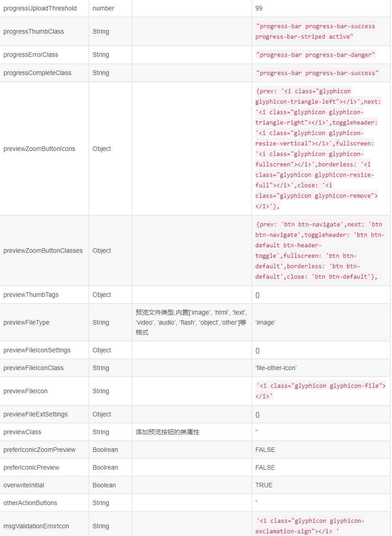Select the previewThumbTags property cell

click(x=31, y=295)
